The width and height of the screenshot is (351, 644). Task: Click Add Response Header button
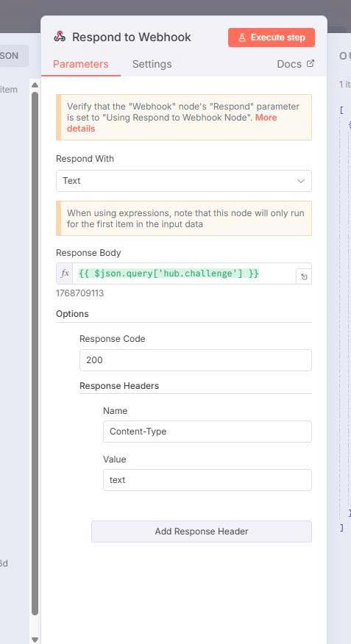202,532
